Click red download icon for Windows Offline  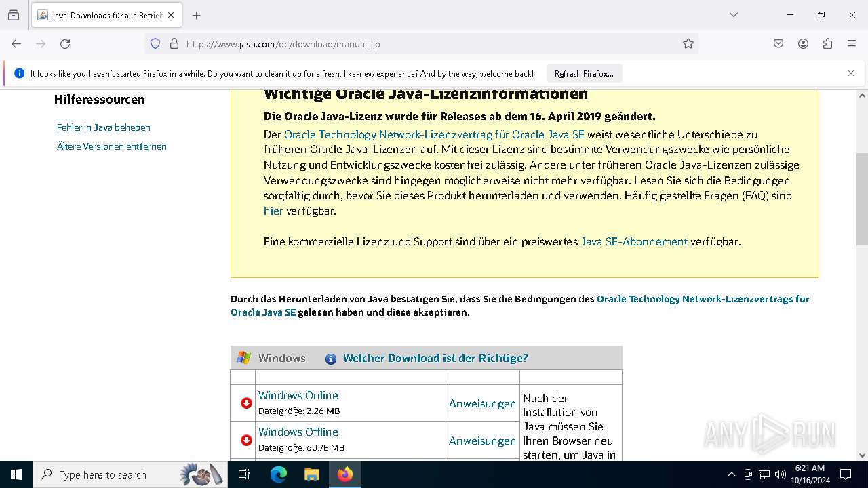click(246, 441)
